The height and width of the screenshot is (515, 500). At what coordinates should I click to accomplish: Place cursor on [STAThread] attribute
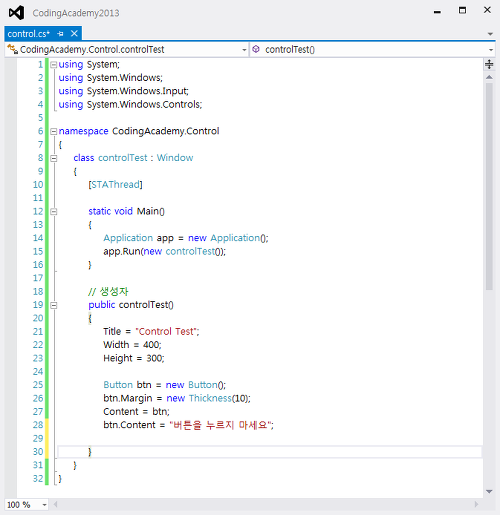click(x=115, y=184)
